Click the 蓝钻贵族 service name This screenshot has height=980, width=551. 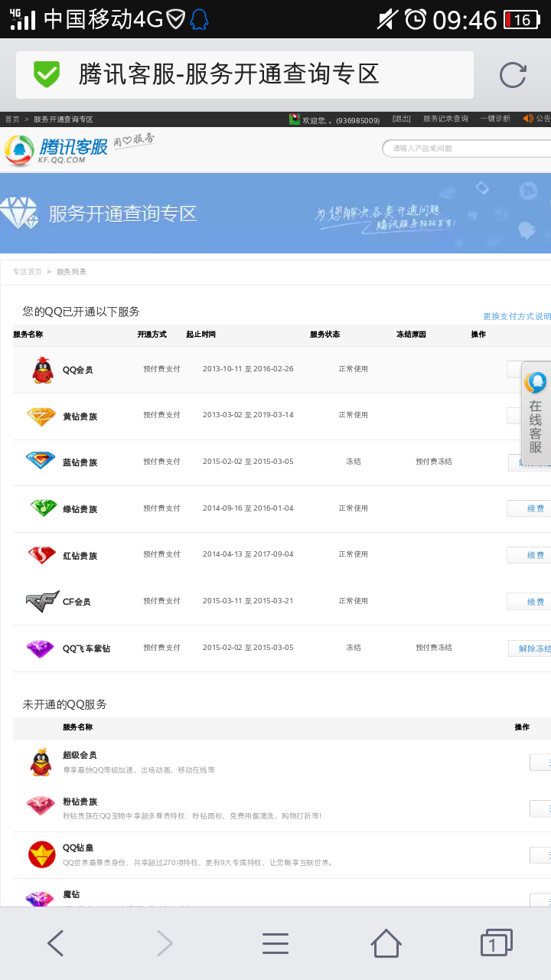point(80,462)
